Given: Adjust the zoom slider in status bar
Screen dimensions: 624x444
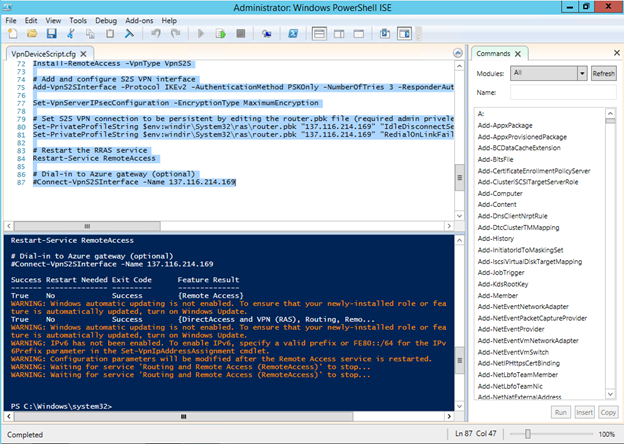Looking at the screenshot, I should (x=528, y=434).
